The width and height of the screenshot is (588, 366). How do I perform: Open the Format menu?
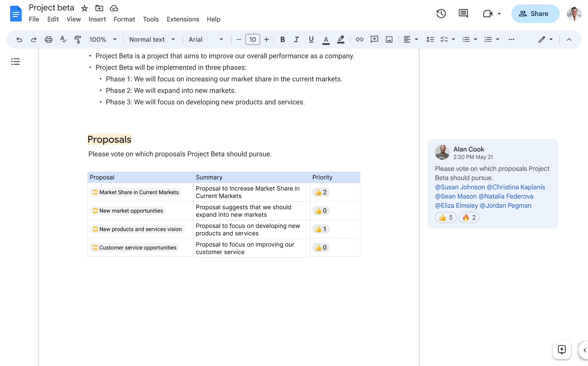click(124, 19)
